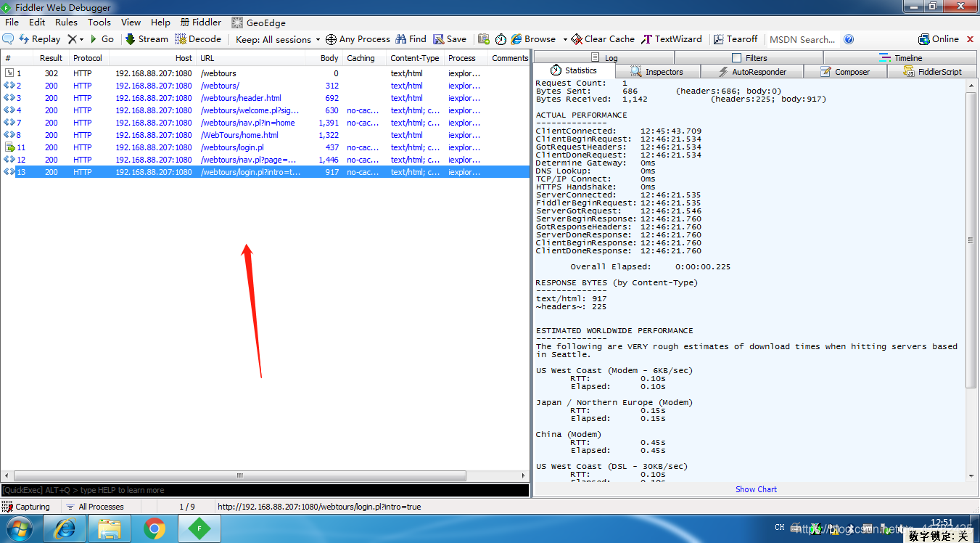Open the View menu

[131, 23]
